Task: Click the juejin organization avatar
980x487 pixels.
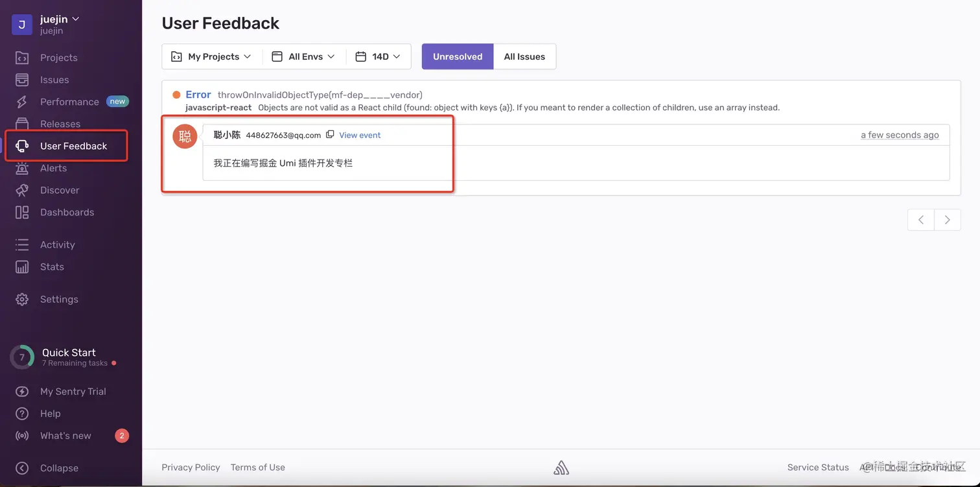Action: (x=22, y=25)
